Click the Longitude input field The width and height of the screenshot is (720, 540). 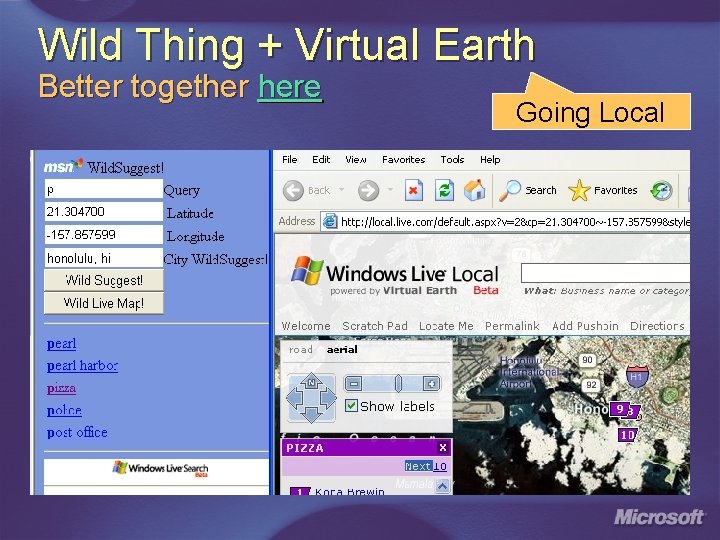click(104, 235)
